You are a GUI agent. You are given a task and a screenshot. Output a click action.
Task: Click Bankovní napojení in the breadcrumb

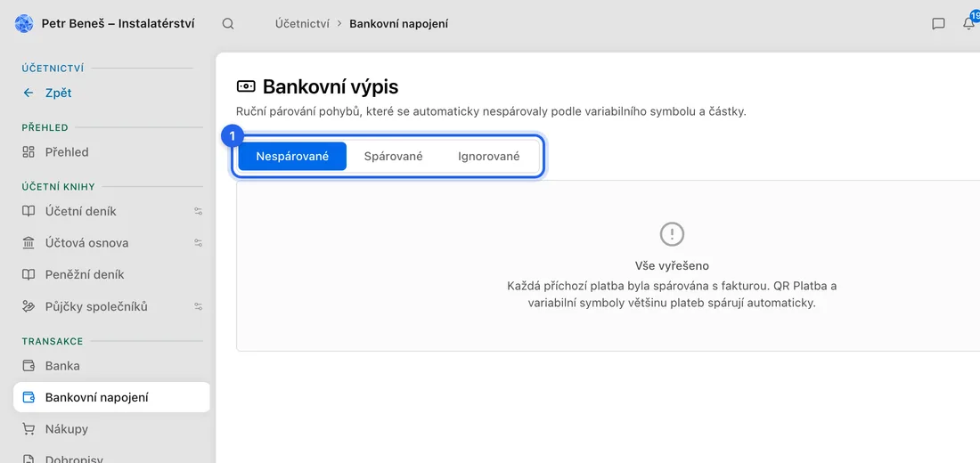(x=399, y=24)
